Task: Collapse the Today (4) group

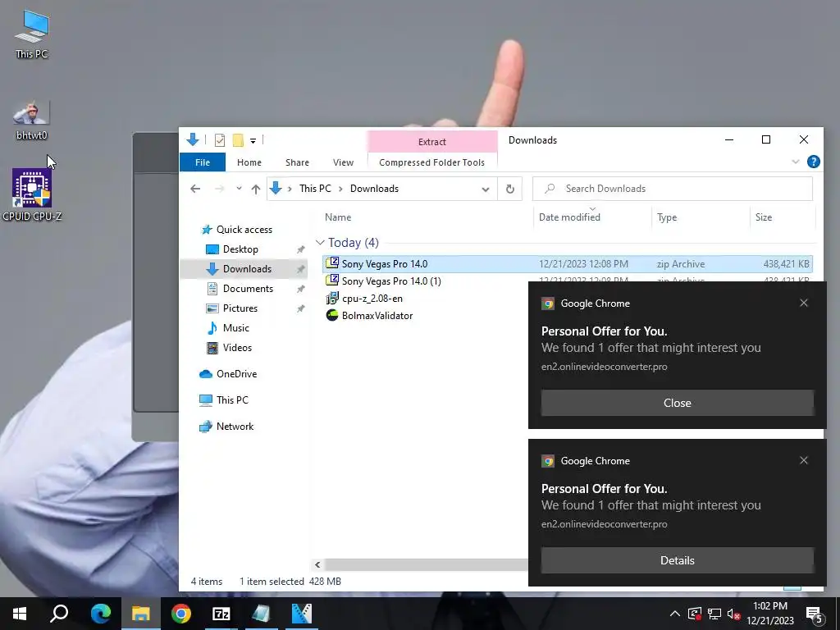Action: point(321,243)
